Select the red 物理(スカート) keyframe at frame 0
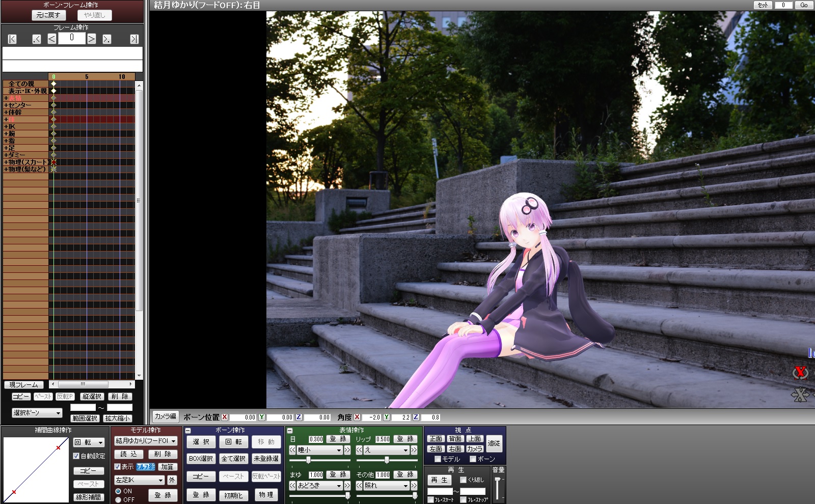This screenshot has height=504, width=815. point(53,162)
